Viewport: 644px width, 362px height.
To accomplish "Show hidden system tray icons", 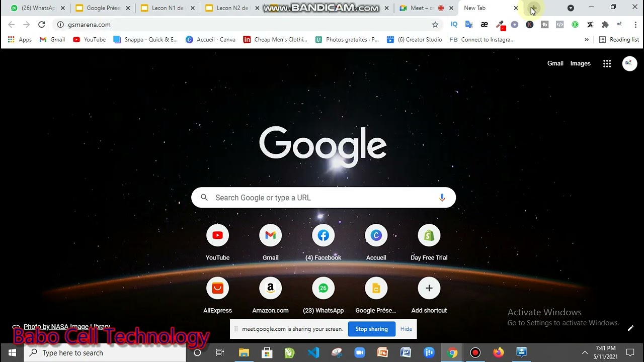I will point(585,352).
